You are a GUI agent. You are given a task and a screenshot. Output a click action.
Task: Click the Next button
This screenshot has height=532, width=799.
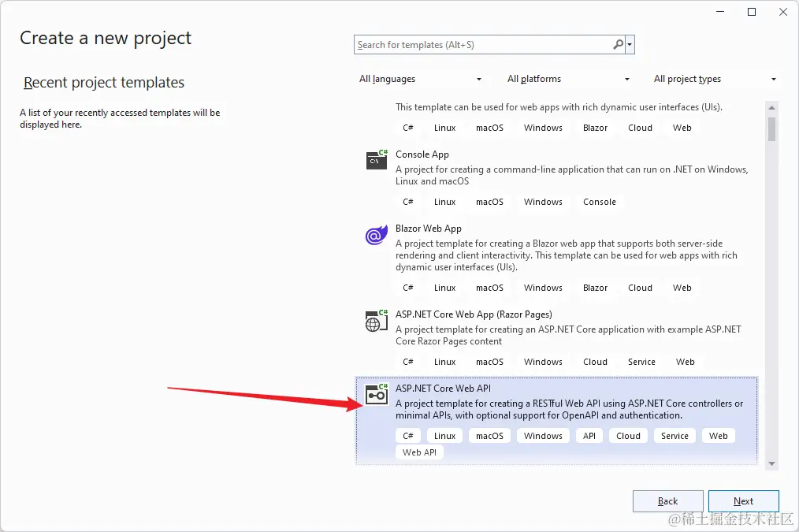[744, 501]
